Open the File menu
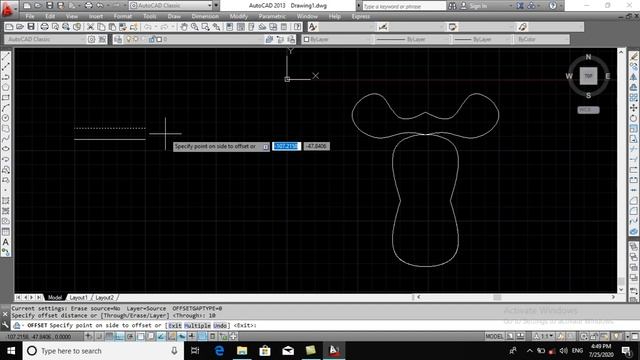This screenshot has height=360, width=640. [x=30, y=16]
